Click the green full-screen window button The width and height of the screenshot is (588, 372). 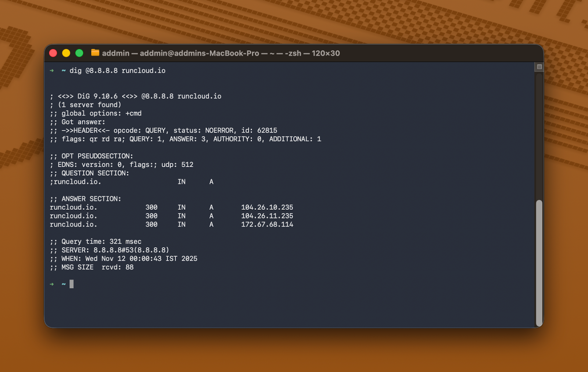coord(79,53)
